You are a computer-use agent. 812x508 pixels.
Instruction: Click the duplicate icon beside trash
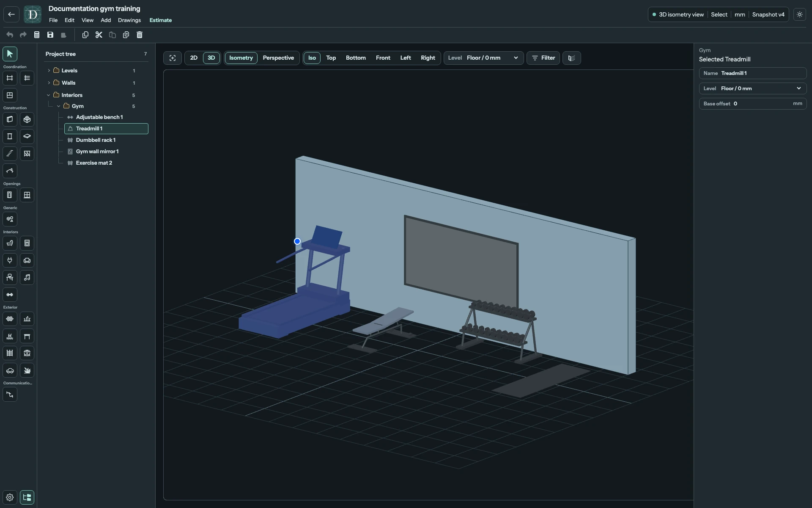[126, 35]
